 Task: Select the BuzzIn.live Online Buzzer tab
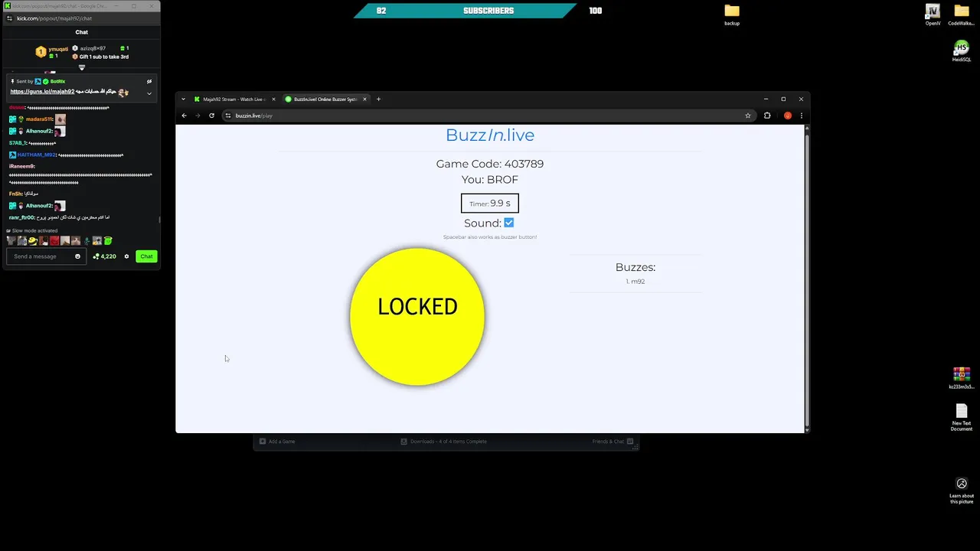pyautogui.click(x=325, y=99)
